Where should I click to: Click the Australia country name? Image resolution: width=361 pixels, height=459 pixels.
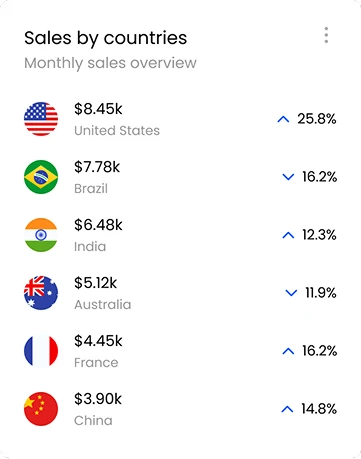(103, 305)
